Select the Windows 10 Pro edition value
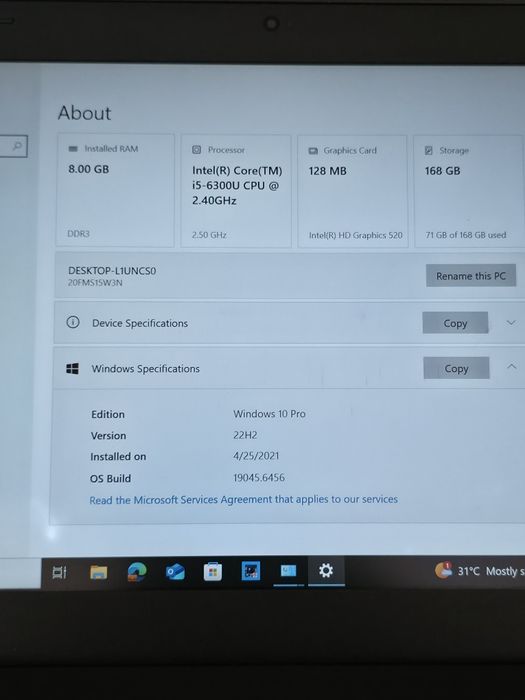The height and width of the screenshot is (700, 525). [x=270, y=414]
